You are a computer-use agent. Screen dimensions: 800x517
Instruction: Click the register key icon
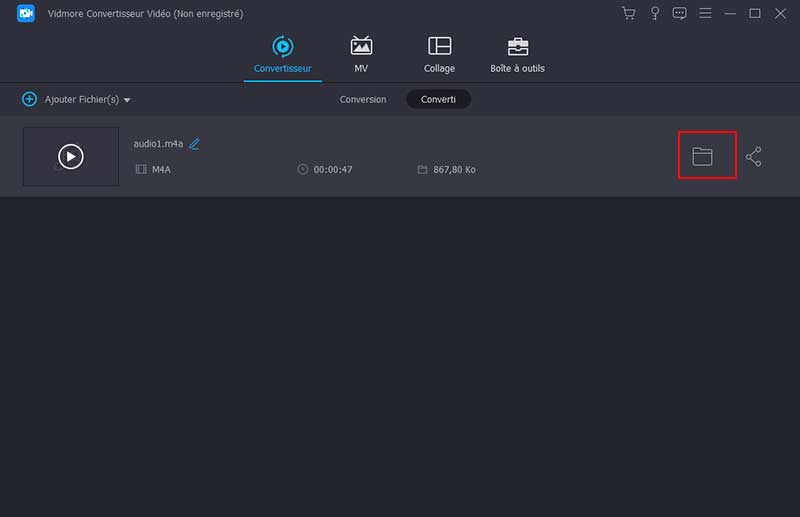pyautogui.click(x=655, y=13)
